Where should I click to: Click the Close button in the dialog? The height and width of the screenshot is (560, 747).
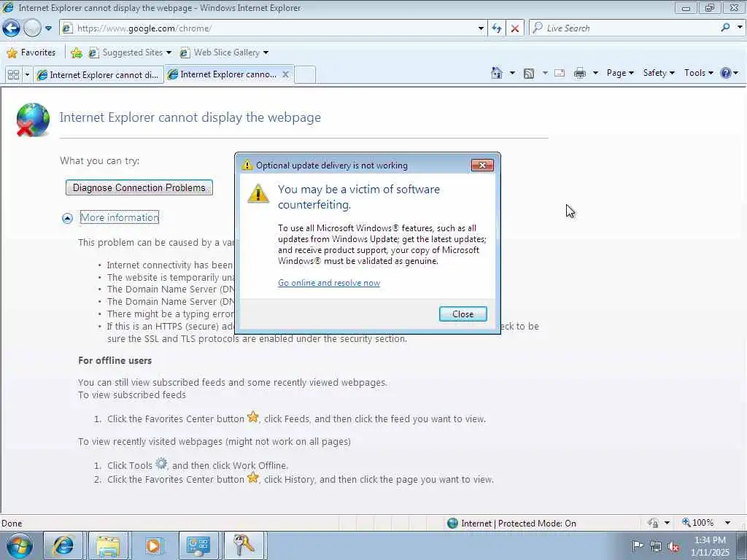462,314
